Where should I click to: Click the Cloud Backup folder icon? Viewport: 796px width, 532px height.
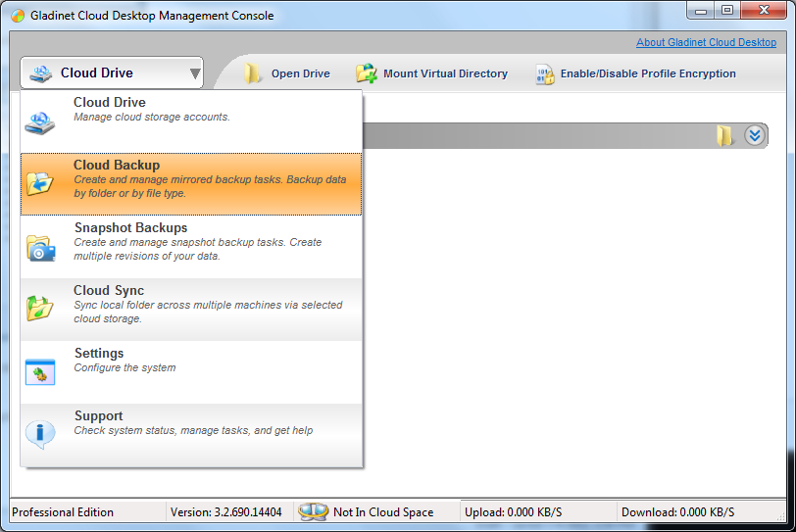39,183
